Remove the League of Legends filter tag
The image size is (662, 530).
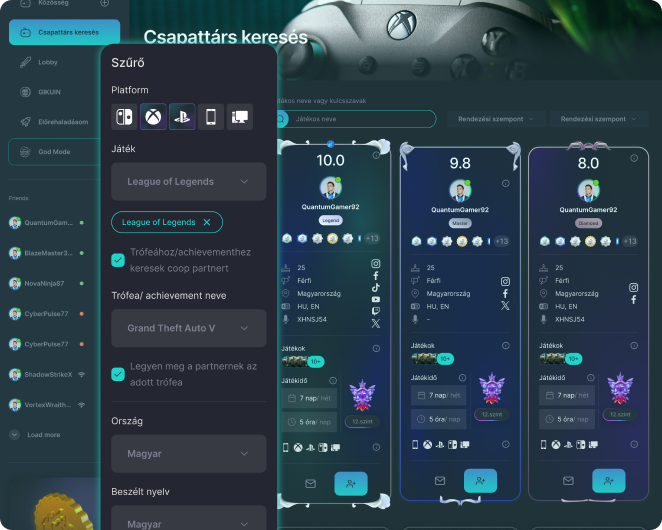pos(207,222)
